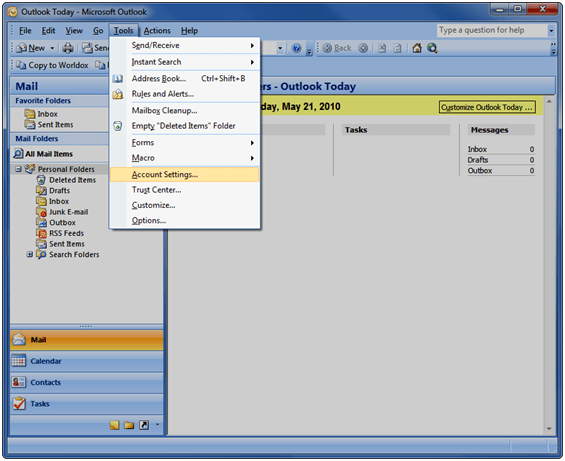The height and width of the screenshot is (461, 565).
Task: Choose Address Book from Tools menu
Action: click(184, 79)
